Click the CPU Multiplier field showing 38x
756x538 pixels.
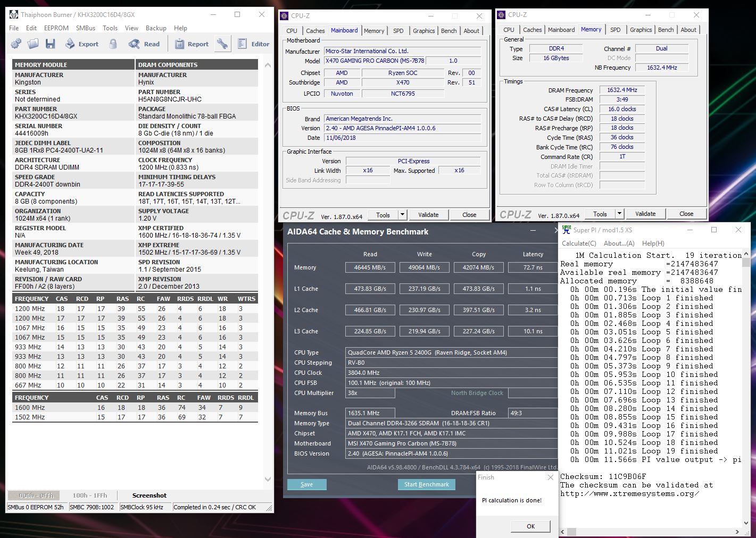pyautogui.click(x=370, y=393)
